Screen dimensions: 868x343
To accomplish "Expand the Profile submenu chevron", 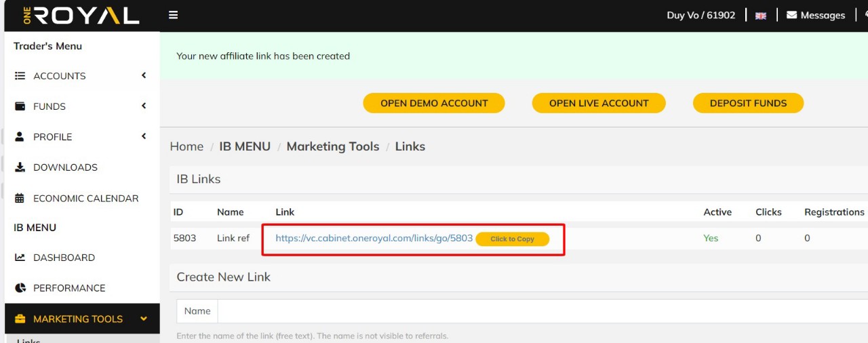I will point(144,136).
